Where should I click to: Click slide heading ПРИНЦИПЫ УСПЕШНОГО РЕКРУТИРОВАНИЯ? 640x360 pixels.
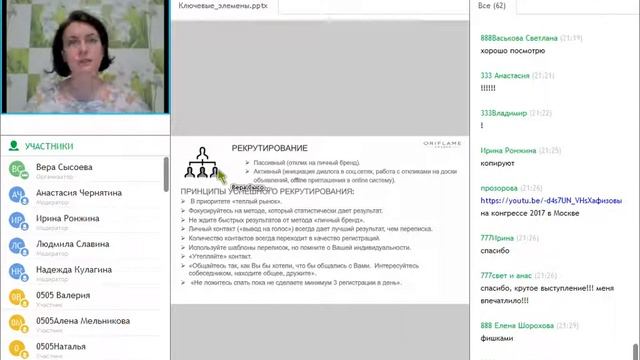[267, 191]
